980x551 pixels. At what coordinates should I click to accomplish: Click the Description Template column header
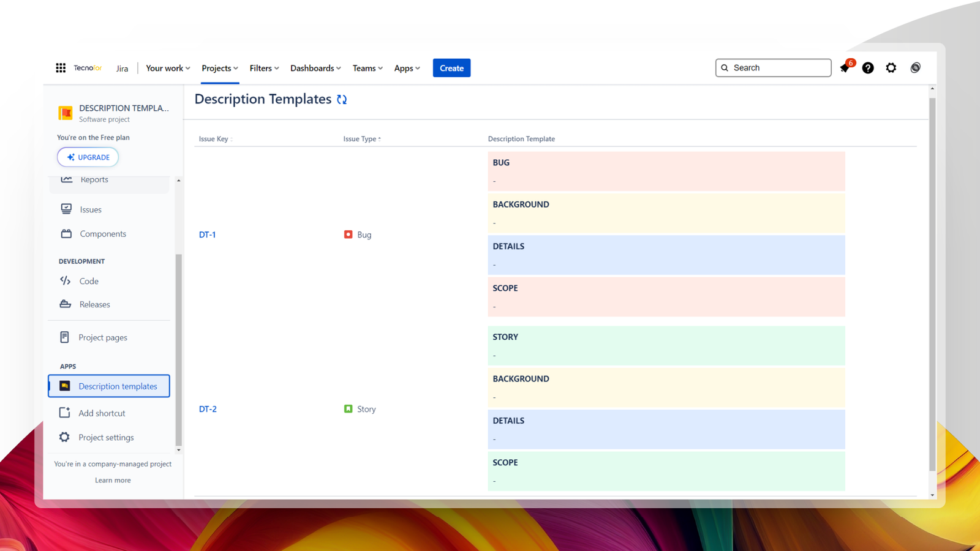point(521,139)
